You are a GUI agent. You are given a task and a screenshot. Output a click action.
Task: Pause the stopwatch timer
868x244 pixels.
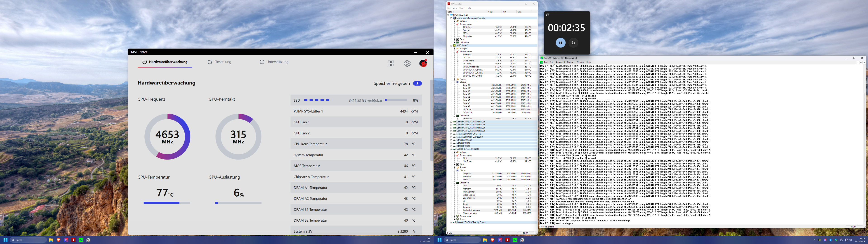tap(560, 43)
